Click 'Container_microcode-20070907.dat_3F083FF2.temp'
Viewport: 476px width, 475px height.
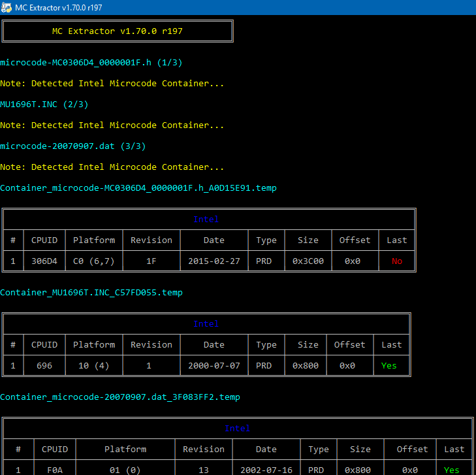pyautogui.click(x=120, y=397)
